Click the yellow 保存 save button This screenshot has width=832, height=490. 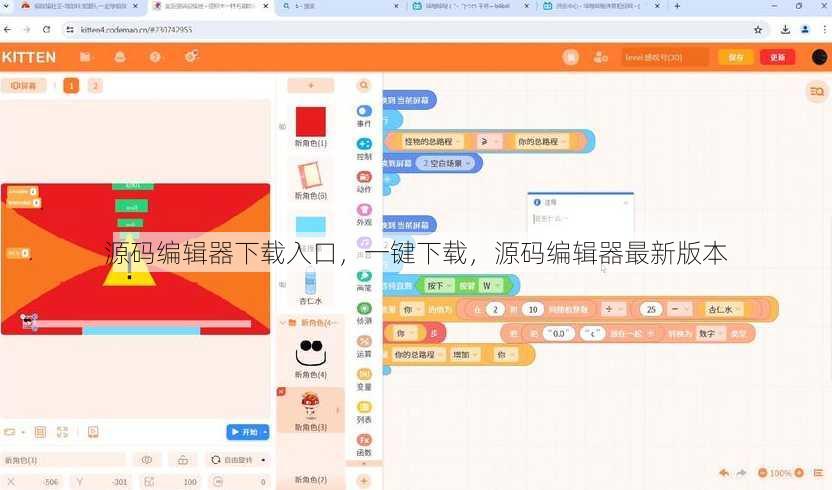(x=735, y=57)
